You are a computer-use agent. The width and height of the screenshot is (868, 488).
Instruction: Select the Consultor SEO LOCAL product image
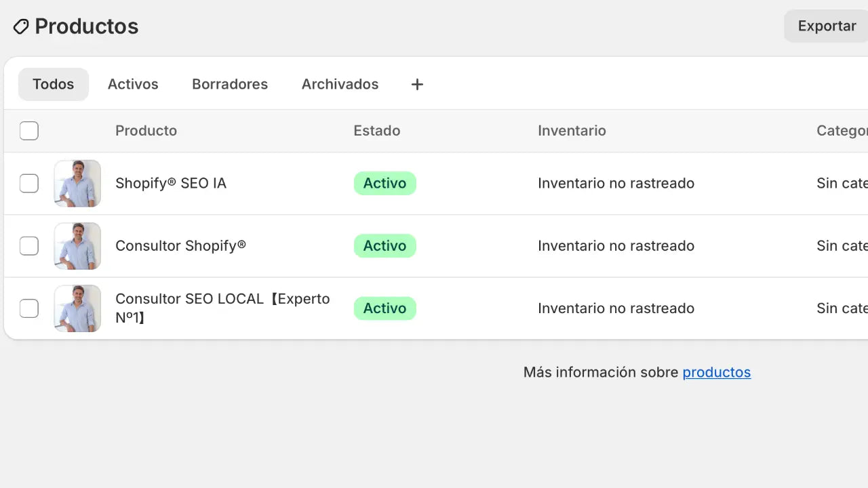(77, 308)
